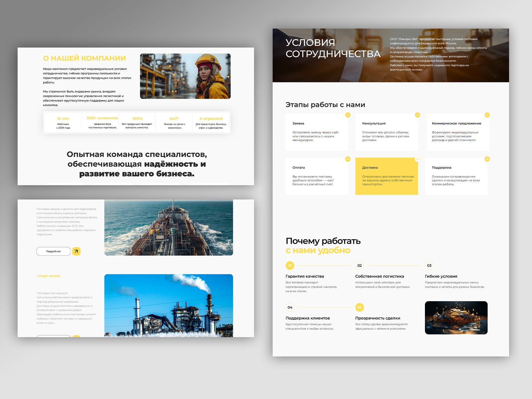Click the 'Почему работать' heading

323,241
